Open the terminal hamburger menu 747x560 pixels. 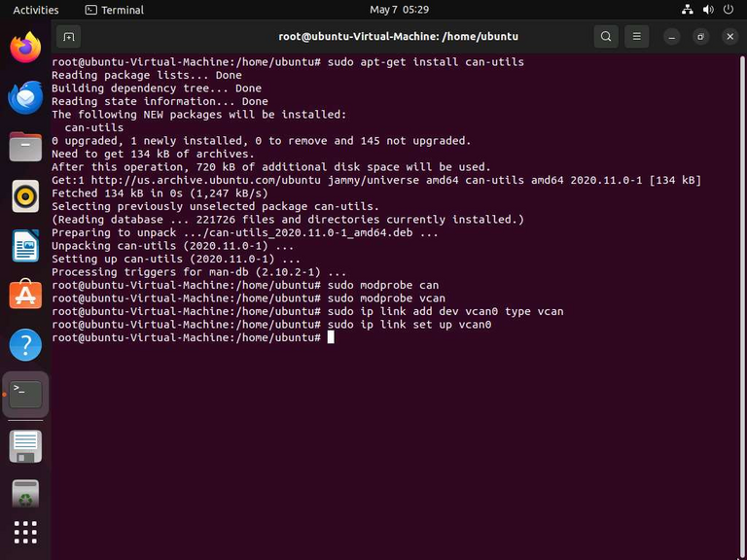click(x=636, y=37)
